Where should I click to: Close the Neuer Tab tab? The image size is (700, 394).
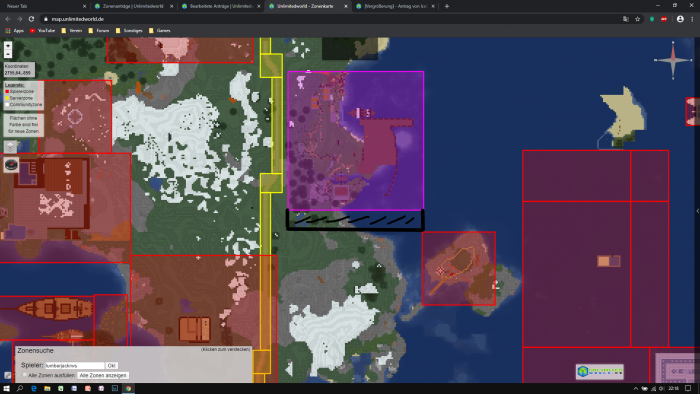coord(84,6)
